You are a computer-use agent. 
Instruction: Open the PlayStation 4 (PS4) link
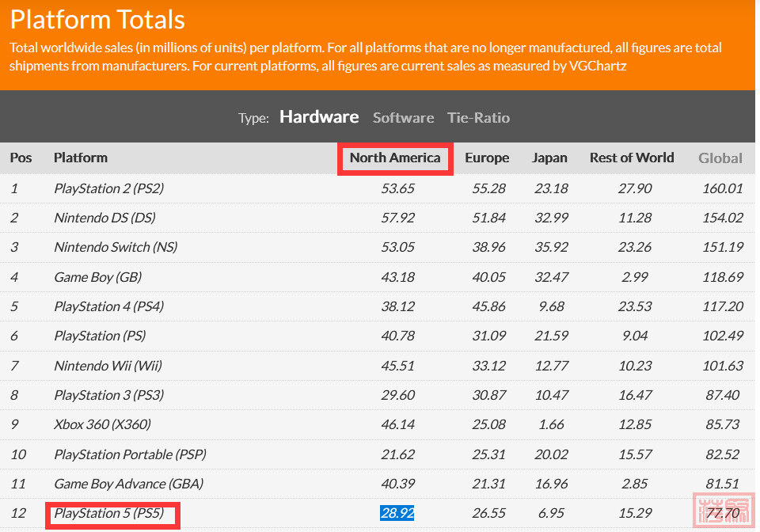click(108, 306)
